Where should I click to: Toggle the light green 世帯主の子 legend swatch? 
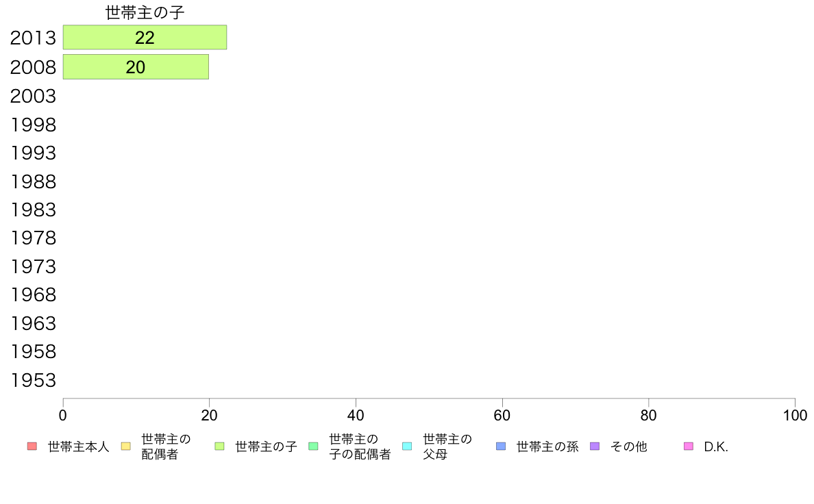click(219, 446)
